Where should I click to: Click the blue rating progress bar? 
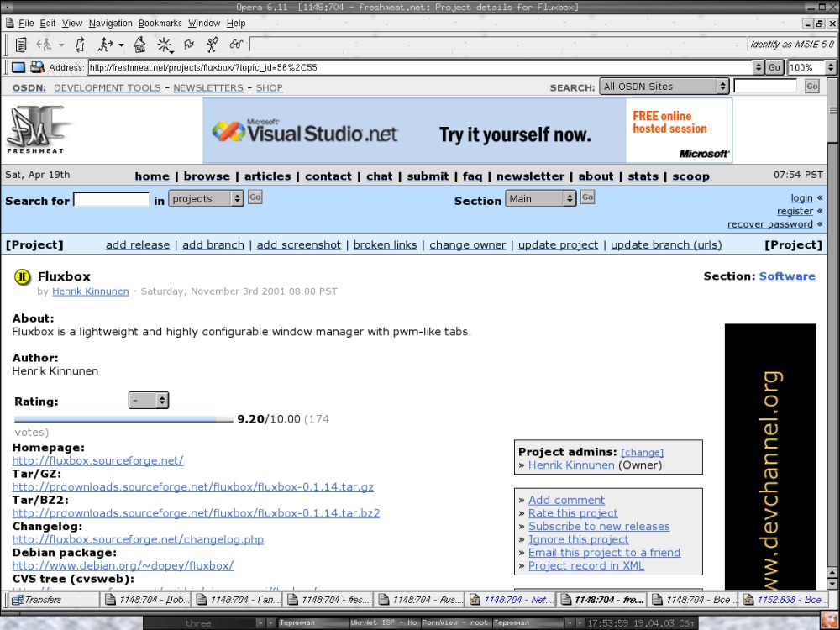[123, 419]
